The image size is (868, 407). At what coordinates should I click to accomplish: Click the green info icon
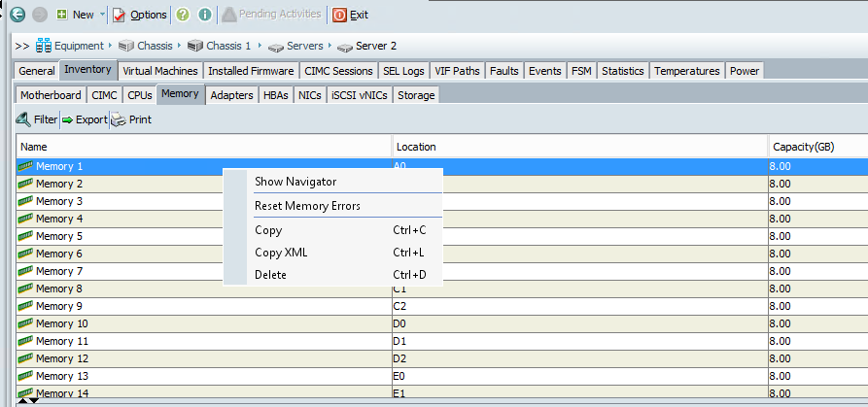coord(204,15)
